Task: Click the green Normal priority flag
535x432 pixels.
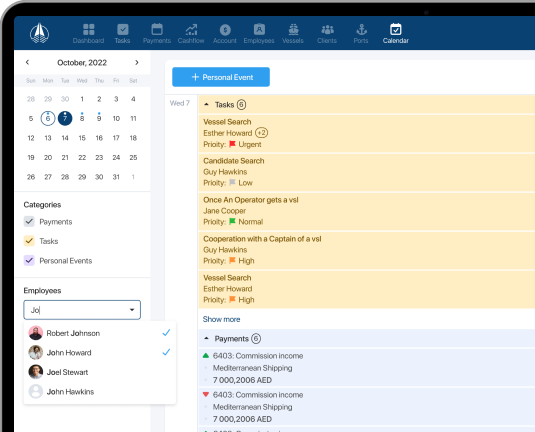Action: (x=232, y=221)
